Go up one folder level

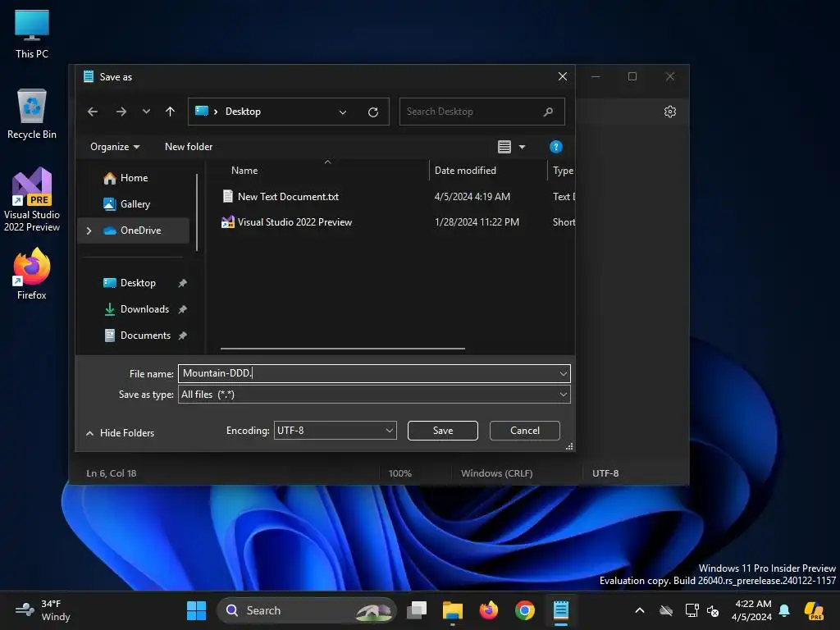[x=171, y=112]
